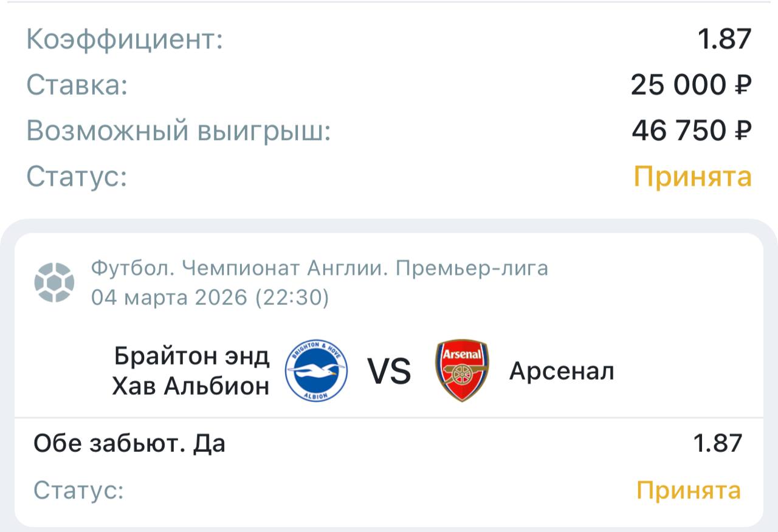The image size is (778, 532).
Task: Tap the Принята status inside the event card
Action: [689, 490]
